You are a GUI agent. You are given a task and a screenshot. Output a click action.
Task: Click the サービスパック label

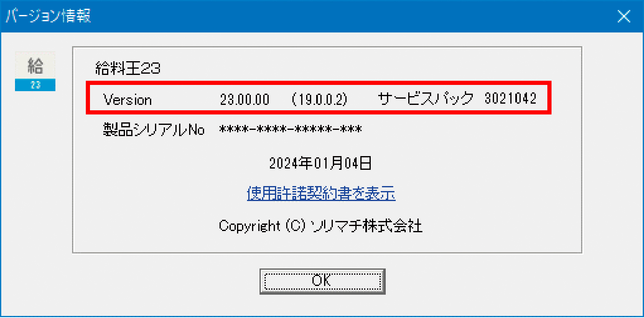point(426,99)
